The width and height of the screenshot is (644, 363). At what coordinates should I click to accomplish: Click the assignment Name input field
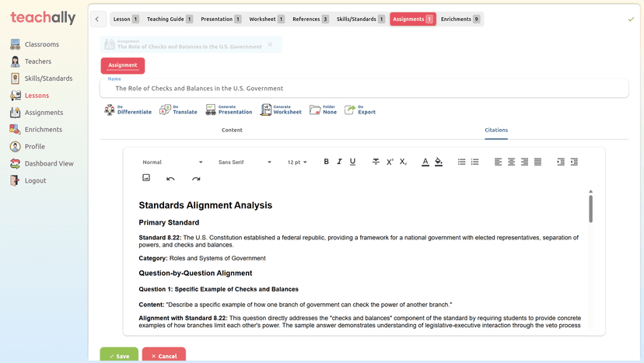[x=364, y=88]
